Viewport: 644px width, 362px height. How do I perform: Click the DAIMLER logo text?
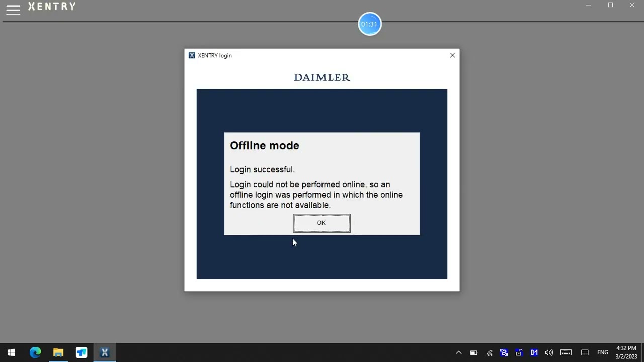pyautogui.click(x=322, y=77)
